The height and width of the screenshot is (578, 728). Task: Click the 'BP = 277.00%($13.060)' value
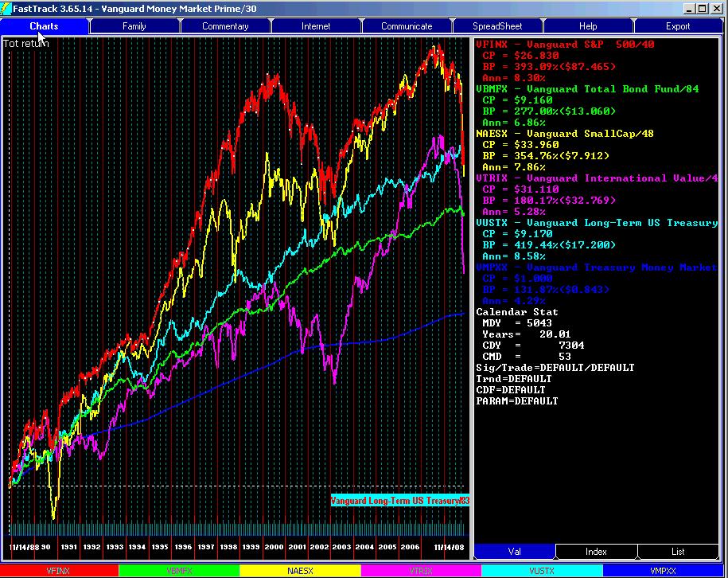point(549,111)
